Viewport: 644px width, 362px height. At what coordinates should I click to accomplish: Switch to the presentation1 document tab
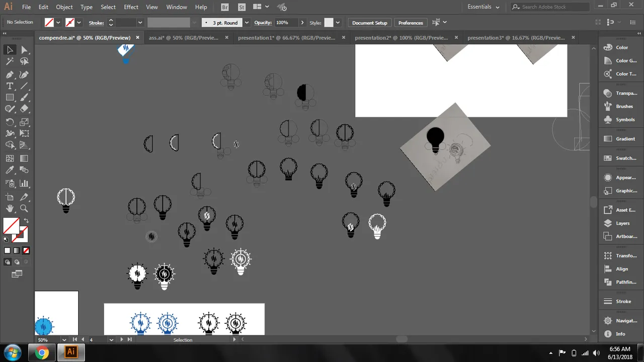[x=287, y=38]
